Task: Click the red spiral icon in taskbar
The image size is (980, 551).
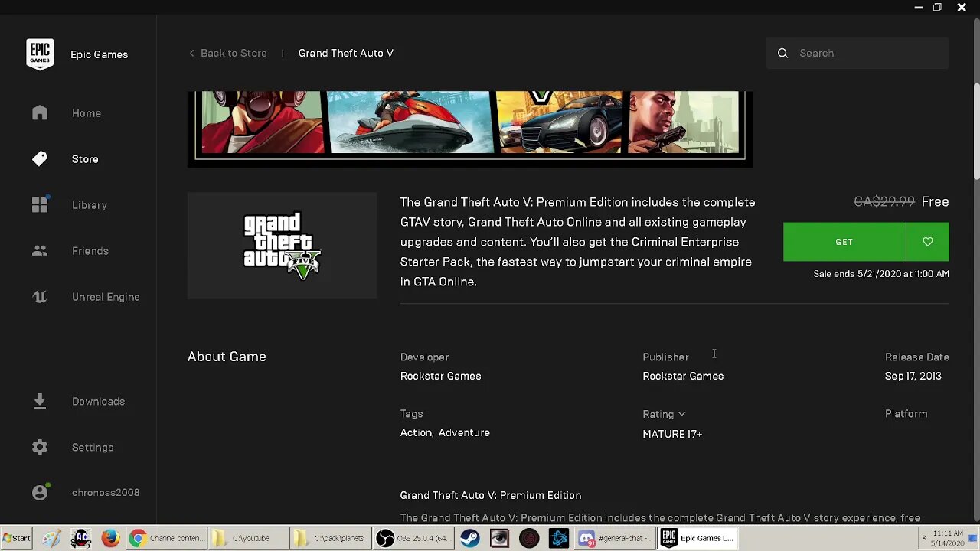Action: pos(529,538)
